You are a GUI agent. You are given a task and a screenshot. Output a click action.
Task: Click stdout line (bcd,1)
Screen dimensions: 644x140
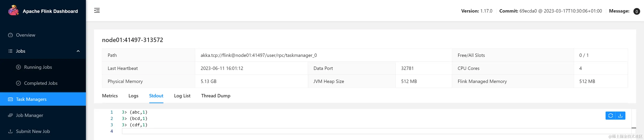(135, 118)
